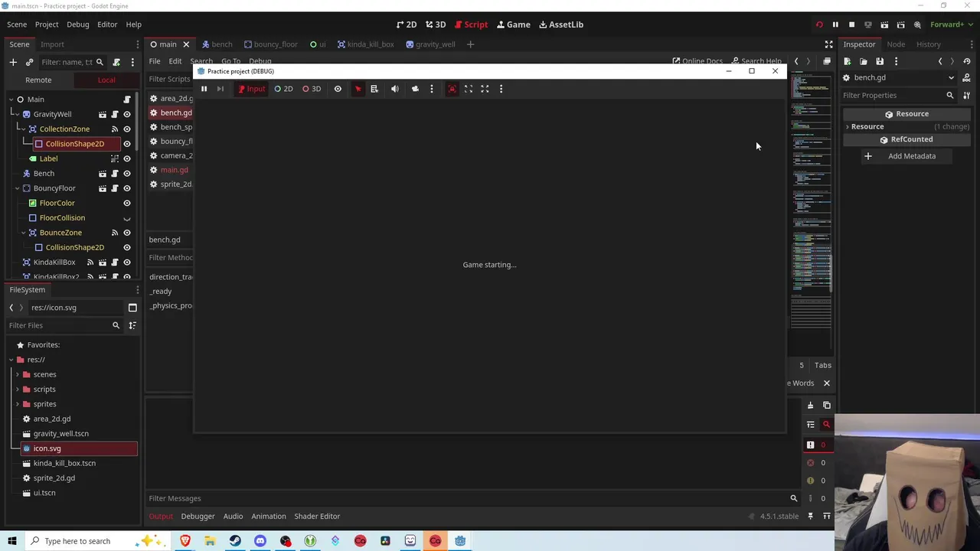Collapse the res:// folder in FileSystem
This screenshot has height=551, width=980.
[x=11, y=360]
